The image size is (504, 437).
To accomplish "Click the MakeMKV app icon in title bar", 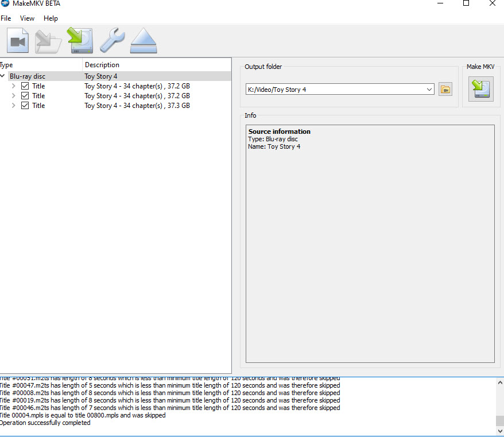I will pyautogui.click(x=5, y=3).
